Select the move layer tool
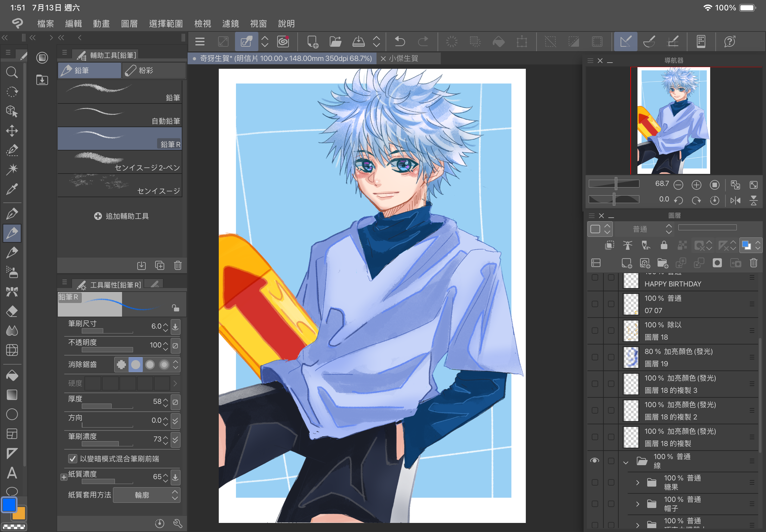The image size is (766, 532). tap(12, 130)
